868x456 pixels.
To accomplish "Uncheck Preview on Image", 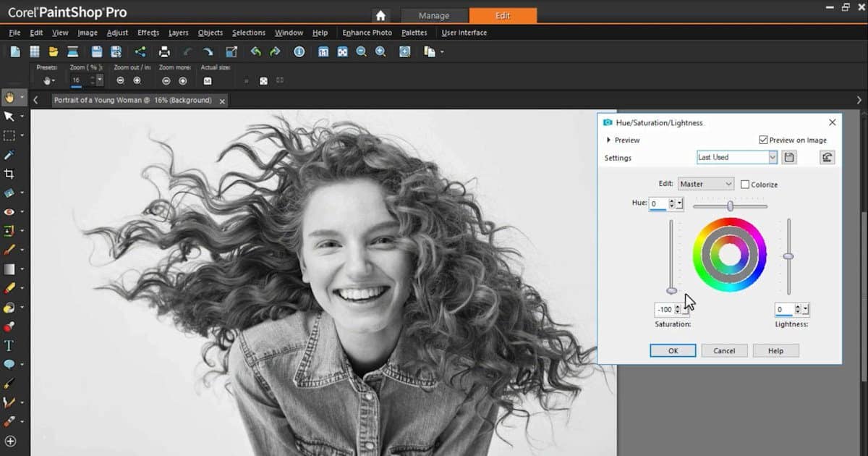I will pyautogui.click(x=764, y=140).
